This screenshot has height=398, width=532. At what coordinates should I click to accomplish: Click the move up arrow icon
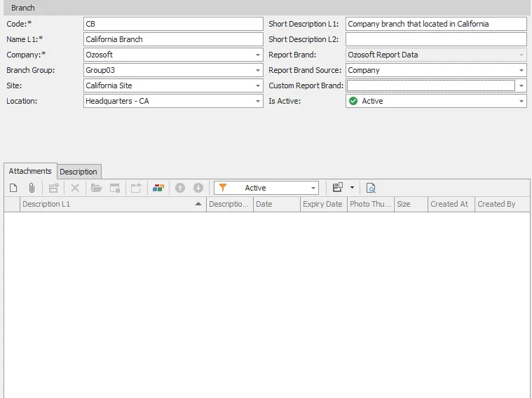pyautogui.click(x=180, y=188)
